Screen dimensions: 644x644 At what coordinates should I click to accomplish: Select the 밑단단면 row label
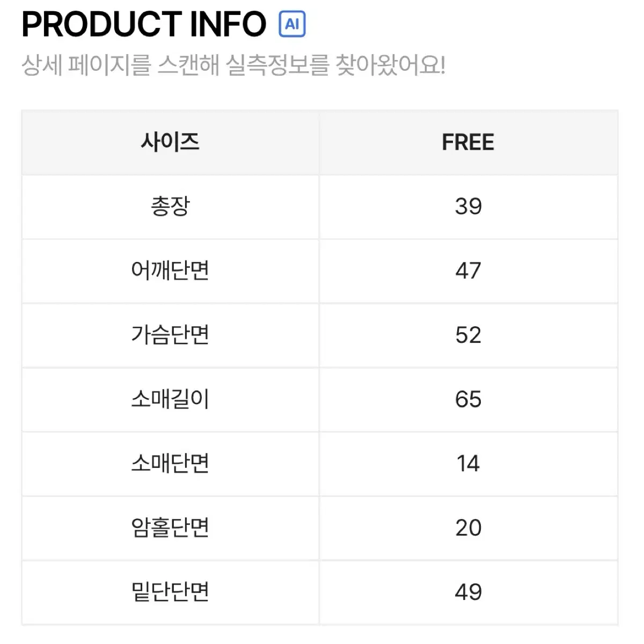[x=170, y=592]
